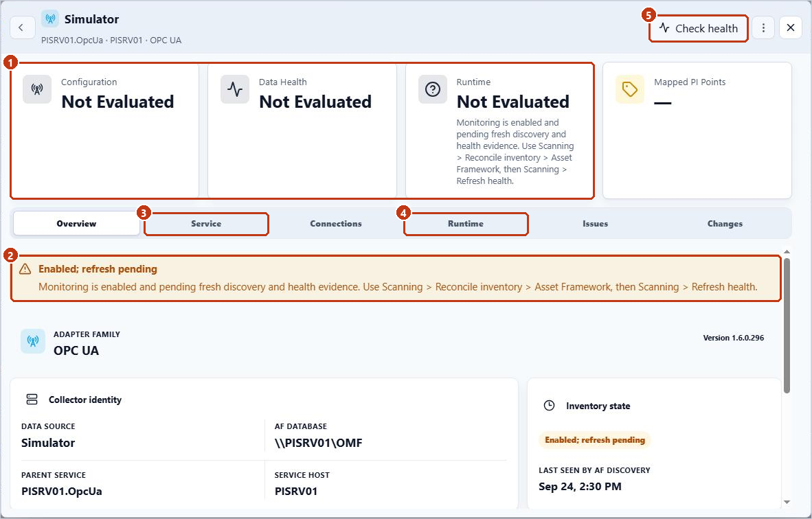The width and height of the screenshot is (812, 519).
Task: Click the Data Health pulse icon
Action: [235, 89]
